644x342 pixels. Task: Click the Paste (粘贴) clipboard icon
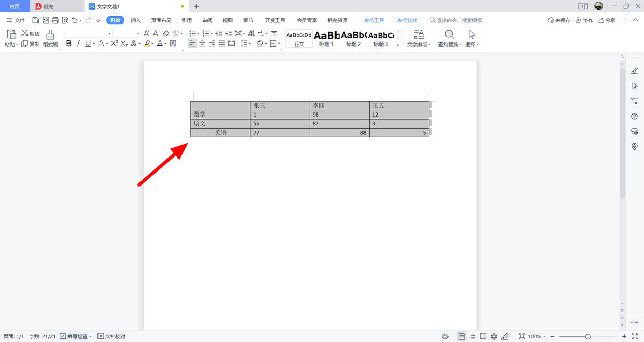click(11, 35)
